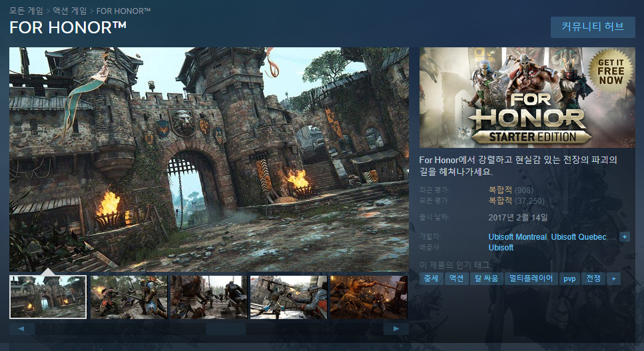Screen dimensions: 644x351
Task: Select the 전쟁 tag
Action: pyautogui.click(x=593, y=278)
